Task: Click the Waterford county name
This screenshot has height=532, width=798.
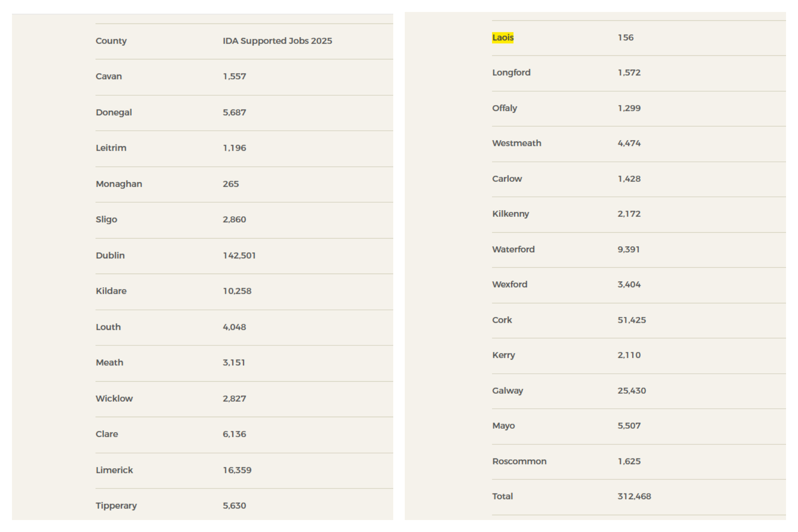Action: [x=513, y=249]
